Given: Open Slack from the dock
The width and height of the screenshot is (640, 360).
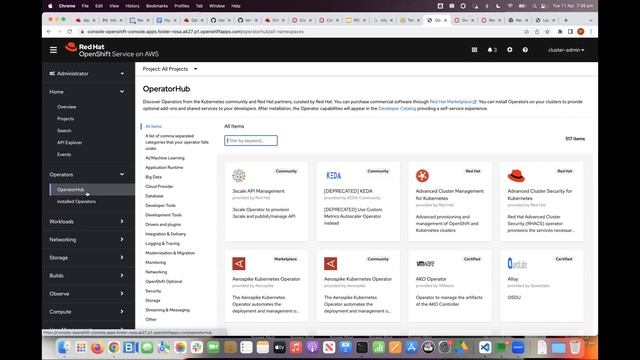Looking at the screenshot, I should click(197, 347).
